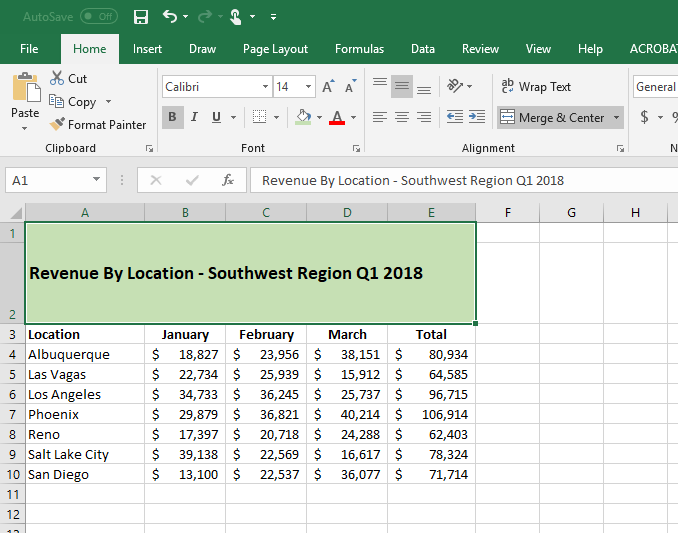Switch to the Data tab

[x=422, y=49]
